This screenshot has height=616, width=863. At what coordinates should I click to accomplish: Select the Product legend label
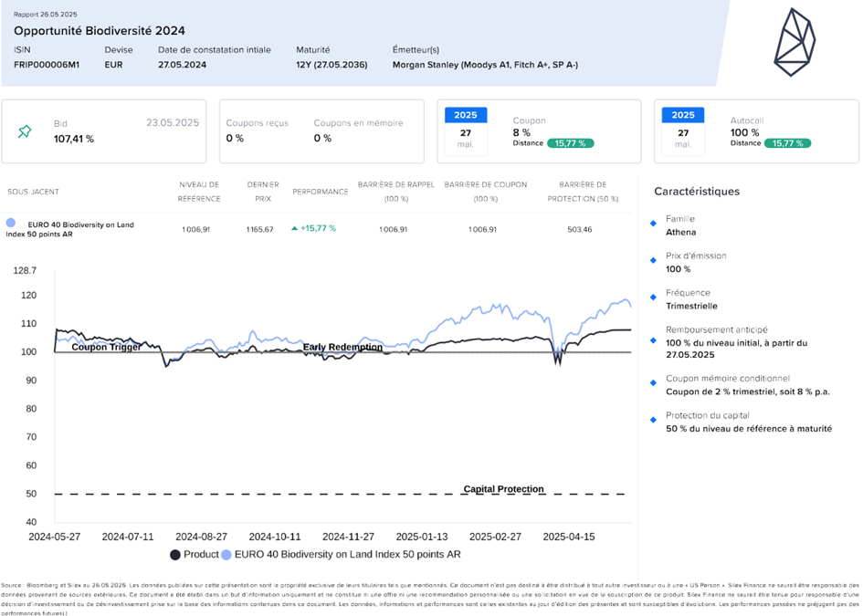(x=201, y=555)
